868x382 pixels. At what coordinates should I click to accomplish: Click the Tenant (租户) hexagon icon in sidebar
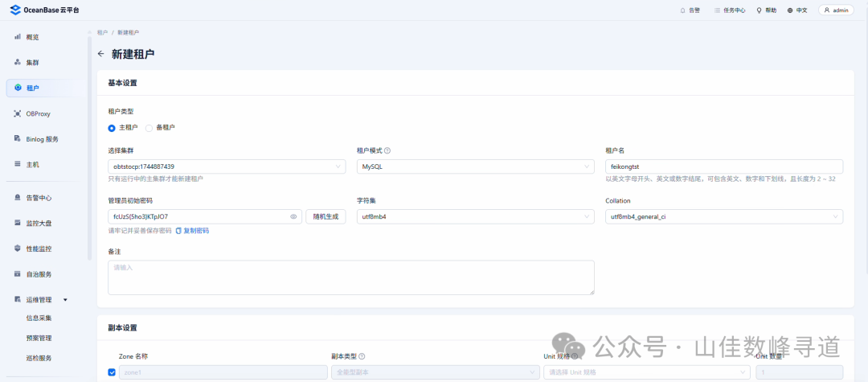(x=18, y=88)
